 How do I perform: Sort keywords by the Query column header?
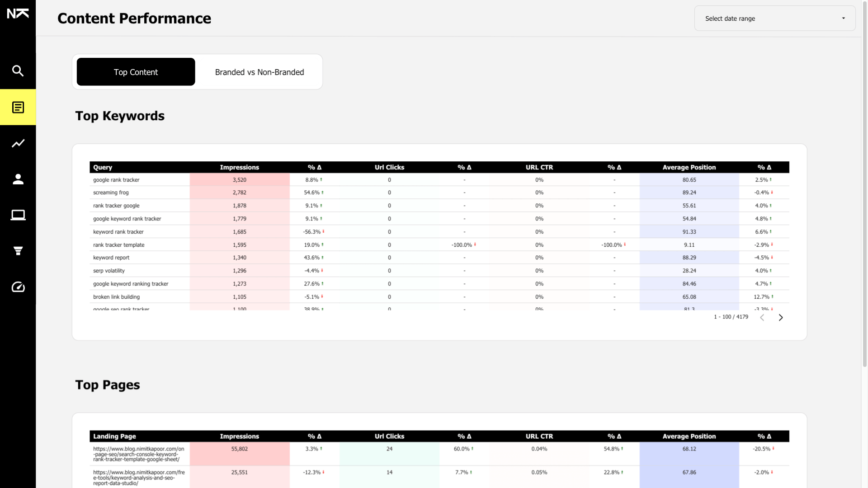click(x=102, y=167)
